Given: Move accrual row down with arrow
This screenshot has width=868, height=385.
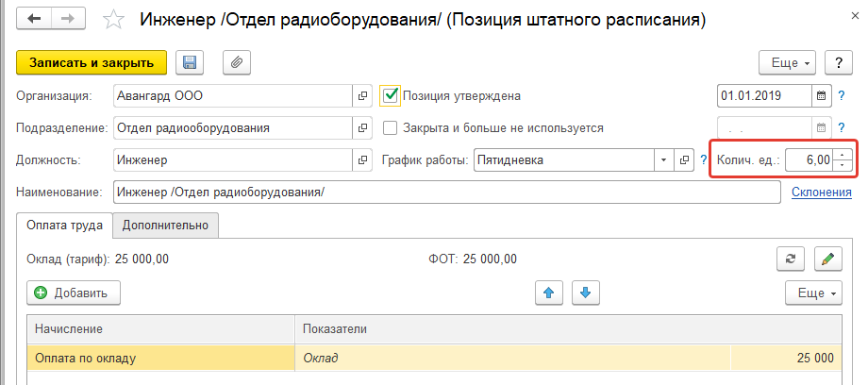Looking at the screenshot, I should (586, 293).
